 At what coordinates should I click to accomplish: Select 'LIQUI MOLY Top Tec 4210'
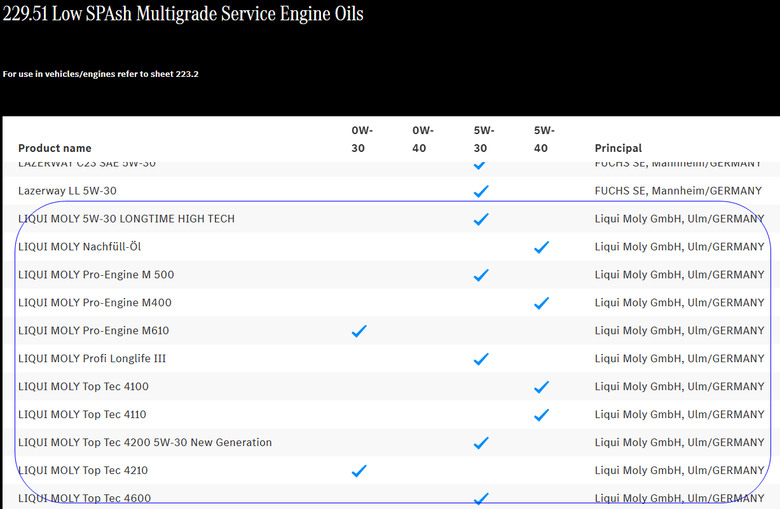[x=83, y=470]
